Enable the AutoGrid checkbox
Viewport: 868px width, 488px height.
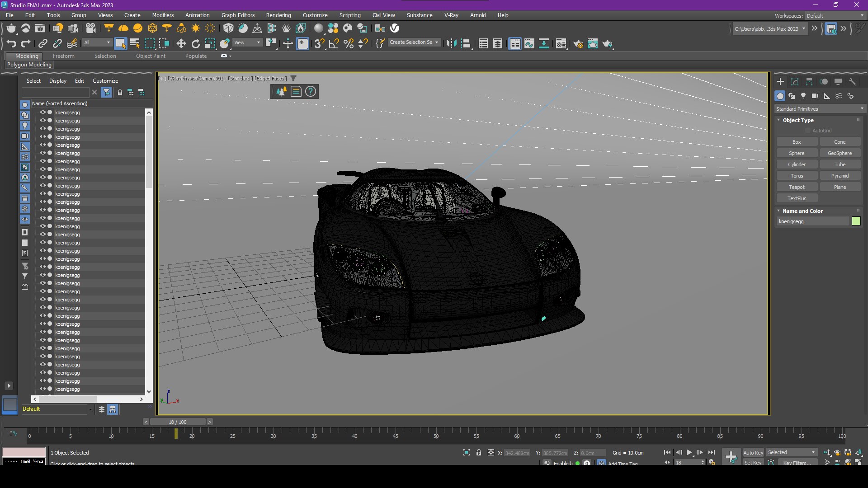[808, 131]
